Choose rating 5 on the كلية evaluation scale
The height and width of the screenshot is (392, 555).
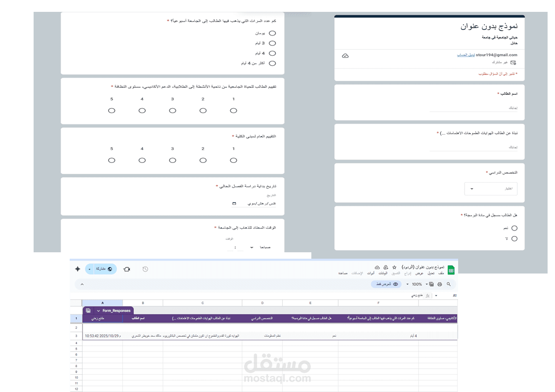pos(111,160)
